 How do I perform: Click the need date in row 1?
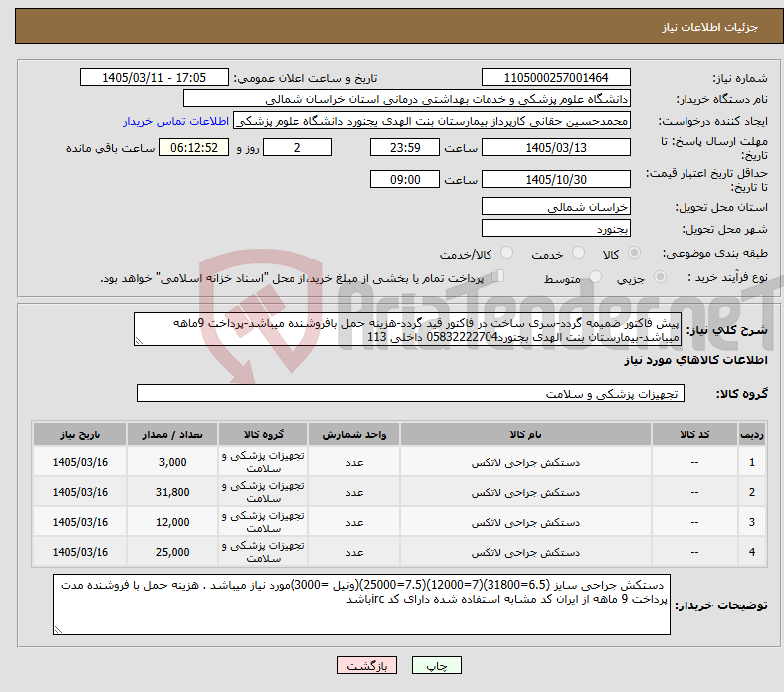tap(80, 462)
